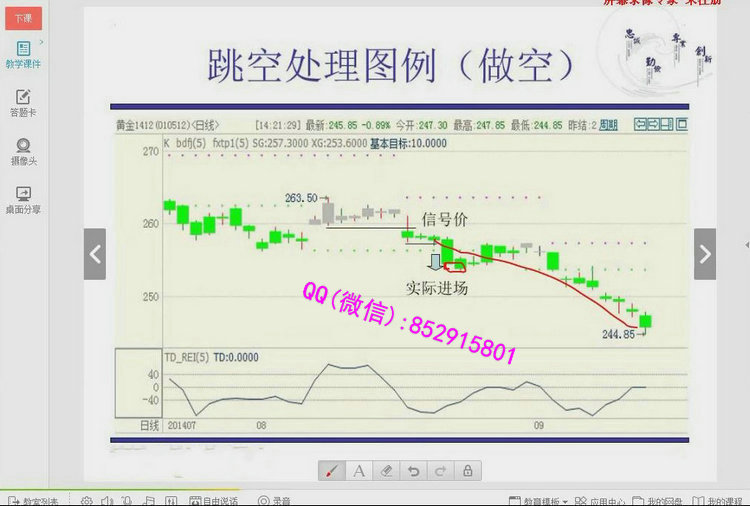Select the red brush drawing tool
The height and width of the screenshot is (506, 750).
pyautogui.click(x=332, y=470)
